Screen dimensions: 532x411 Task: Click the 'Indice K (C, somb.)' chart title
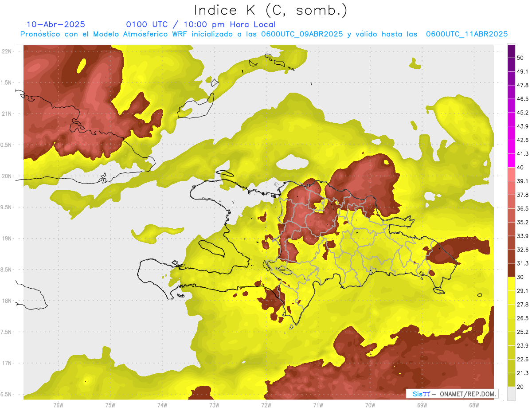(271, 11)
